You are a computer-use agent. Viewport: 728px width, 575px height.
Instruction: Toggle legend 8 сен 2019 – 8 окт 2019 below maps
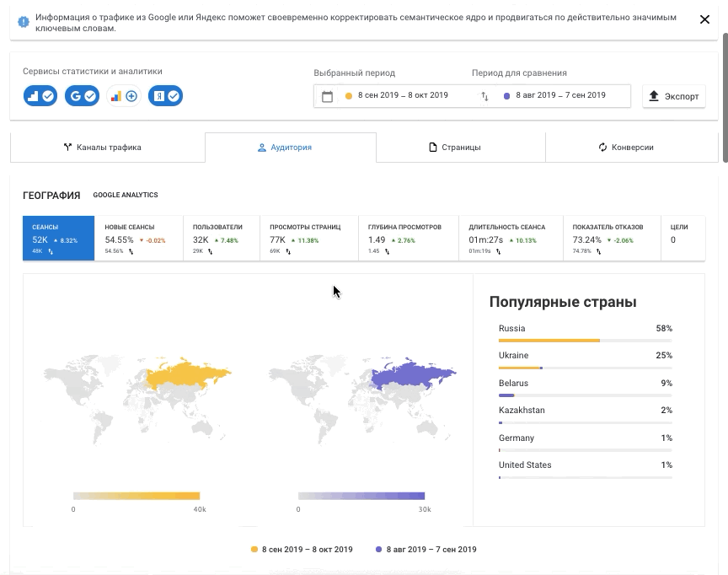[x=302, y=550]
